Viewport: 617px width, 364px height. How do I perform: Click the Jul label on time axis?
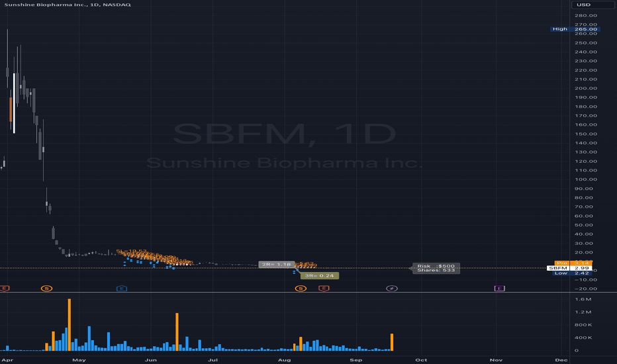[x=213, y=360]
